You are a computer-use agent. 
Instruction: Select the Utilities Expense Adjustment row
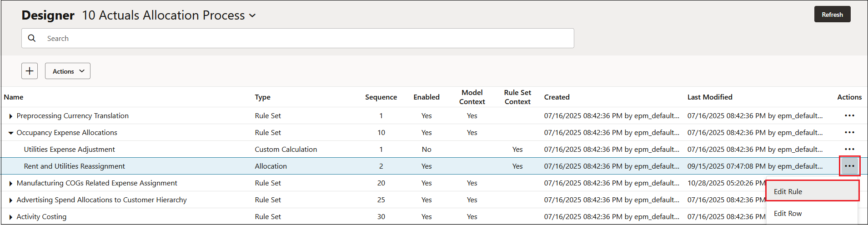tap(434, 149)
